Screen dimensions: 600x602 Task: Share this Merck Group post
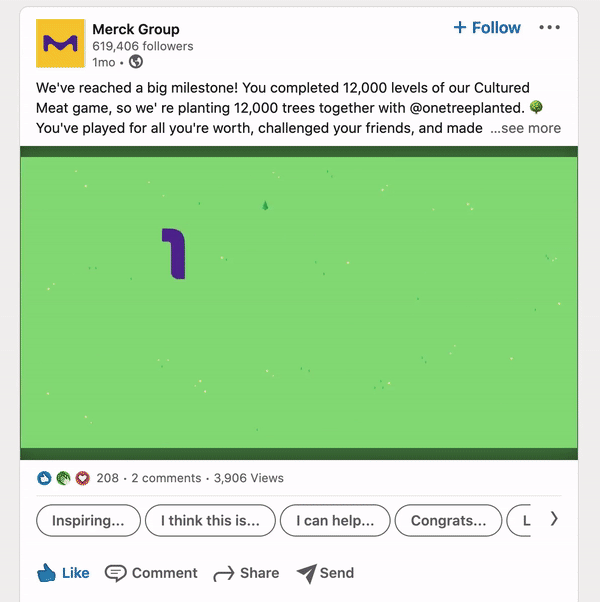click(246, 573)
